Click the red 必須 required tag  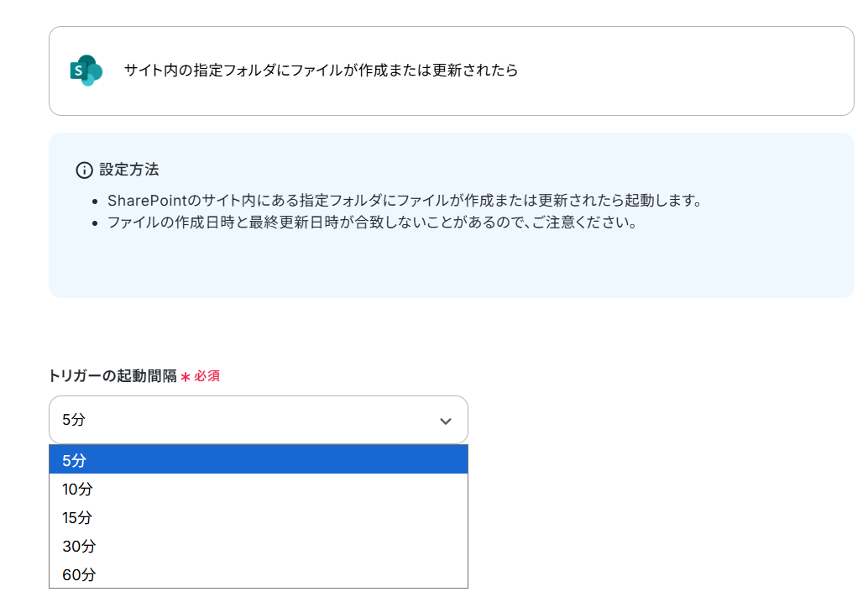point(207,376)
